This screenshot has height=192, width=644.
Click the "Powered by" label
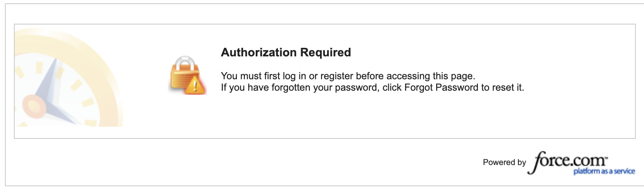[x=504, y=162]
